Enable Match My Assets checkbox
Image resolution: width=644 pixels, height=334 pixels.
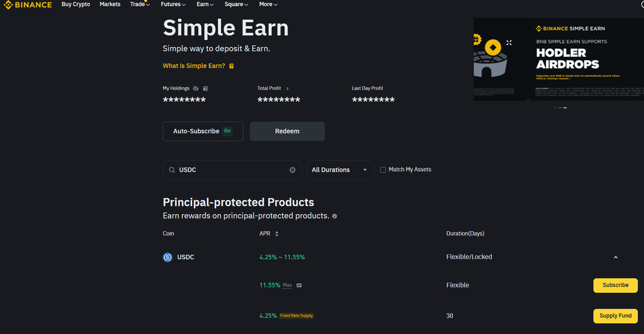coord(383,170)
